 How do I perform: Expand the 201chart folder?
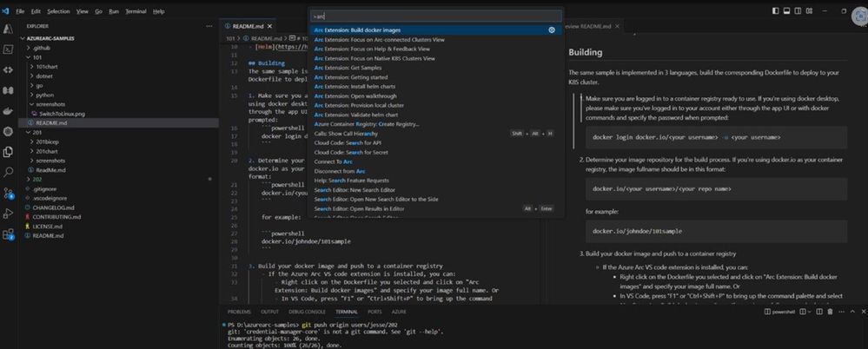click(47, 152)
